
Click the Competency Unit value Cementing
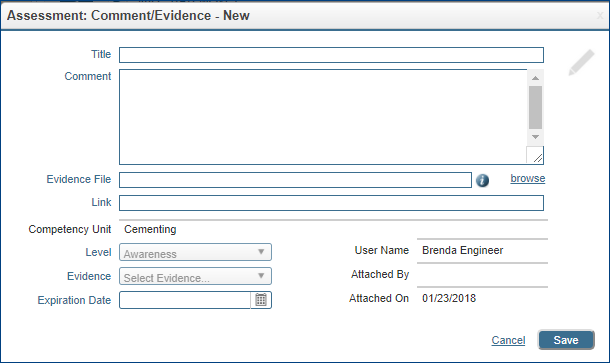pyautogui.click(x=150, y=229)
